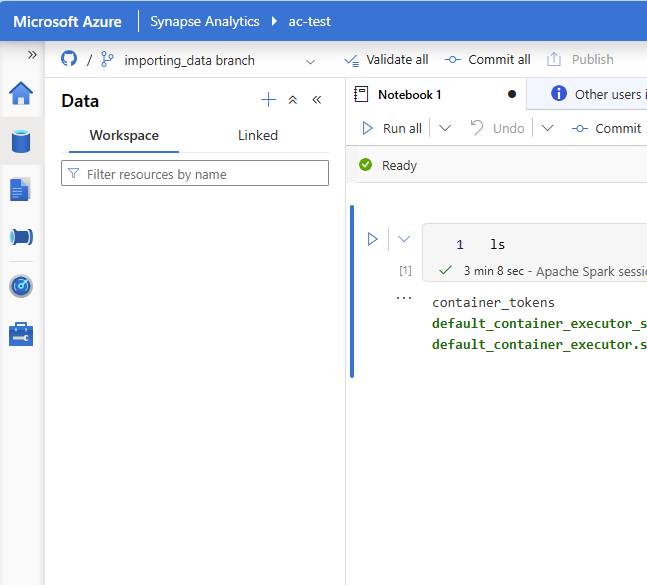Click Commit all button
The image size is (647, 585).
click(488, 60)
